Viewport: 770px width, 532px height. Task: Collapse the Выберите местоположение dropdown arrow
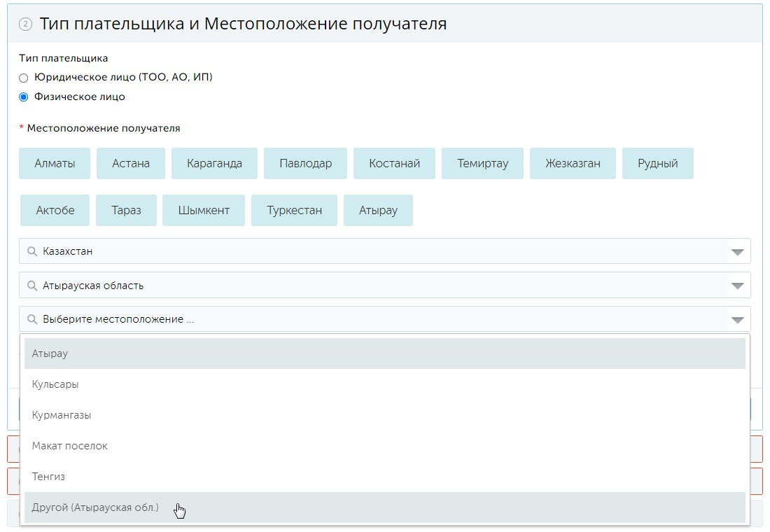(x=737, y=320)
